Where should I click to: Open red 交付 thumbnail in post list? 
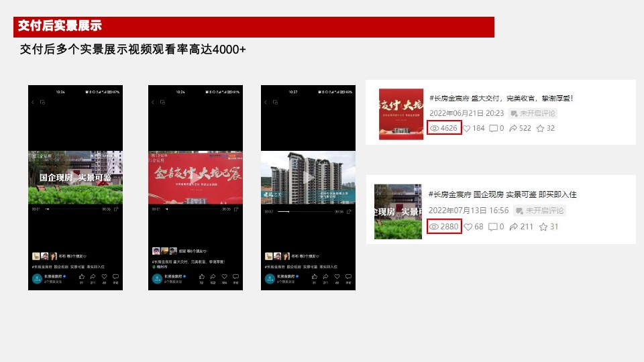pos(401,114)
